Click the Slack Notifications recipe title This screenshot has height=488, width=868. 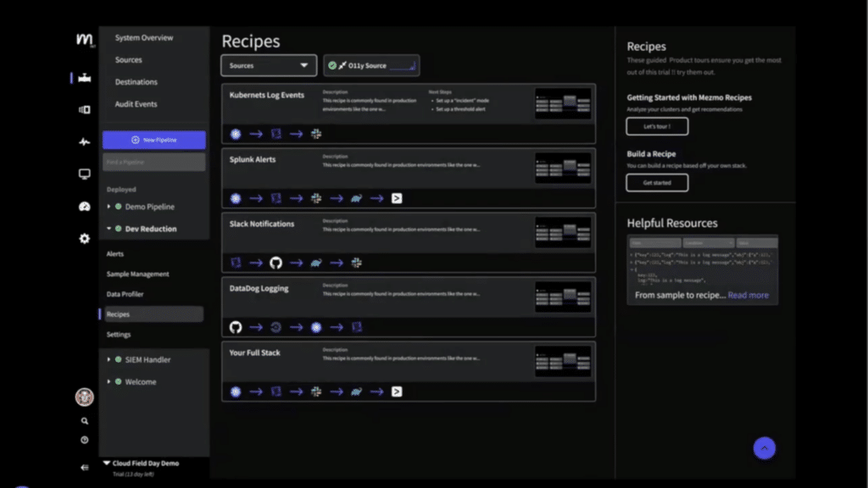[x=262, y=224]
